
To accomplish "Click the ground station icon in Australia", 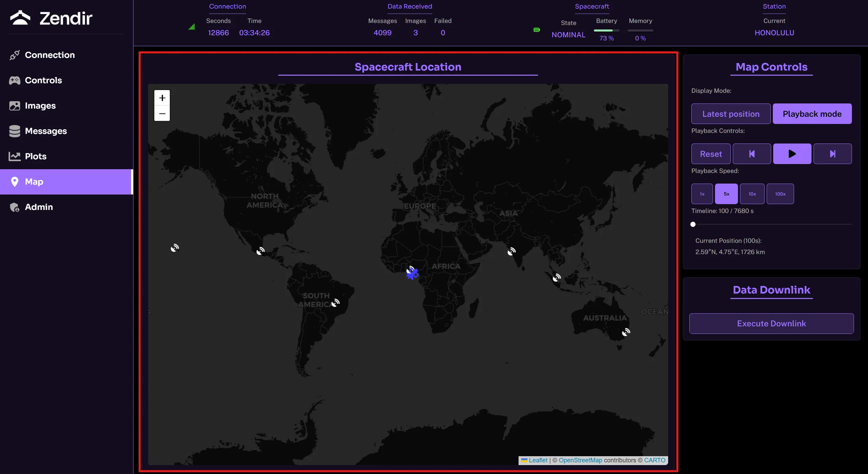I will pos(626,332).
